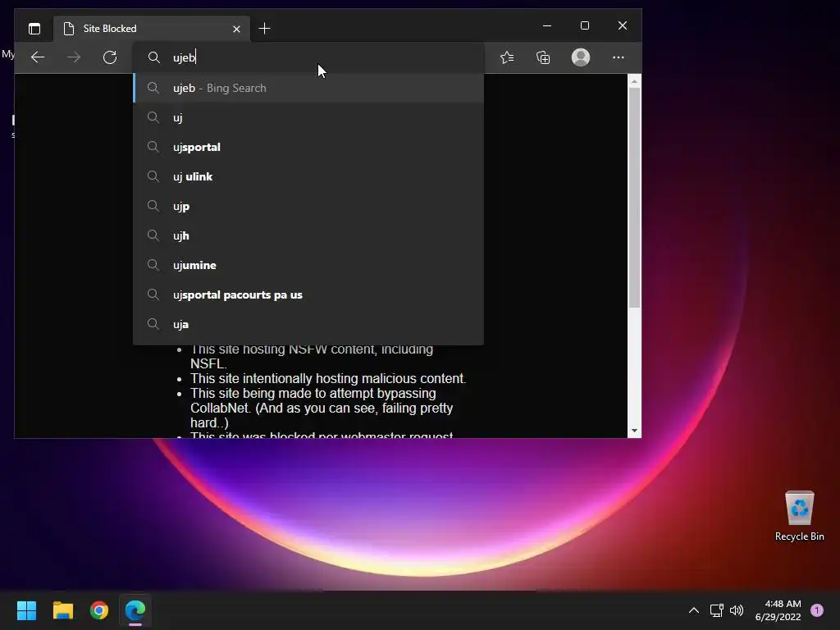This screenshot has height=630, width=840.
Task: Close the Edge window
Action: (x=622, y=25)
